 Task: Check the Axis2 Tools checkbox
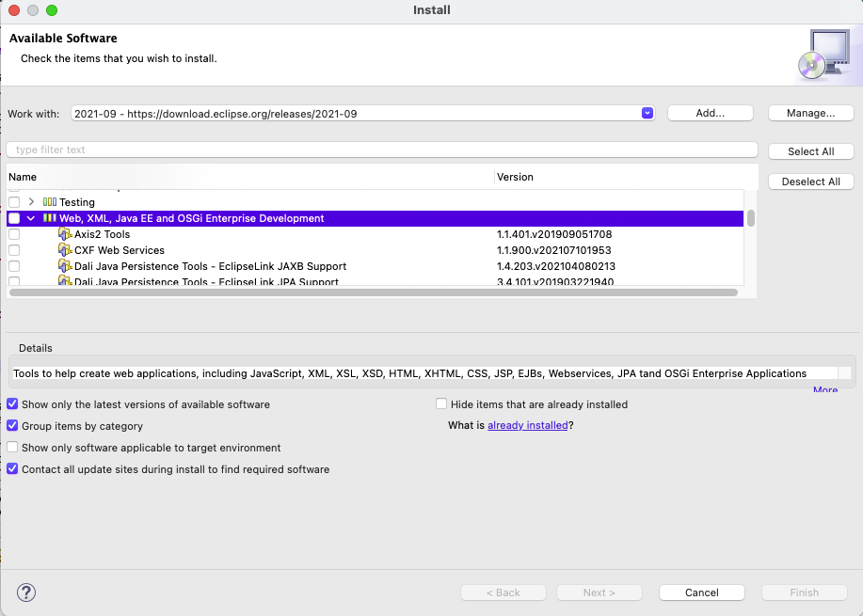click(14, 234)
